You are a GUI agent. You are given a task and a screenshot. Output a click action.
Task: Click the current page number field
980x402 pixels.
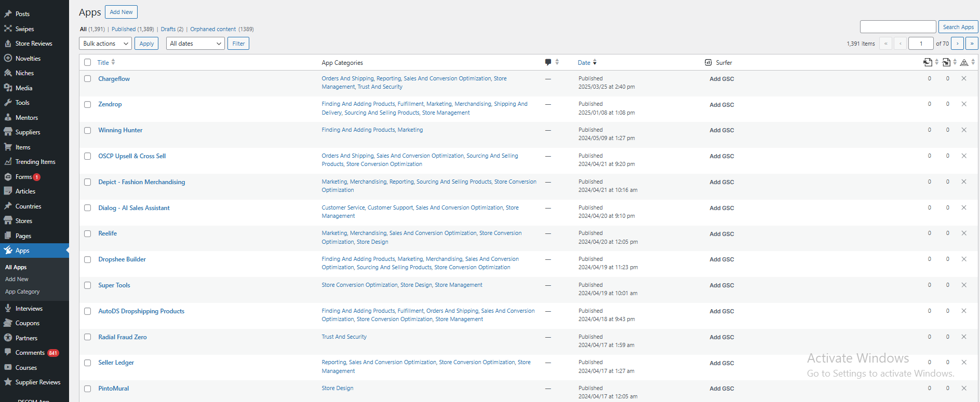coord(921,44)
